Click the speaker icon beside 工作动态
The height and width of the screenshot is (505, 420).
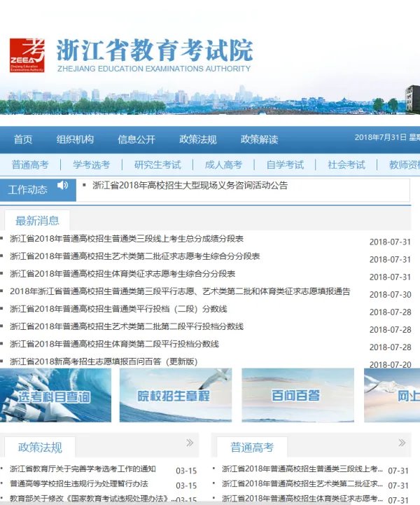click(62, 185)
